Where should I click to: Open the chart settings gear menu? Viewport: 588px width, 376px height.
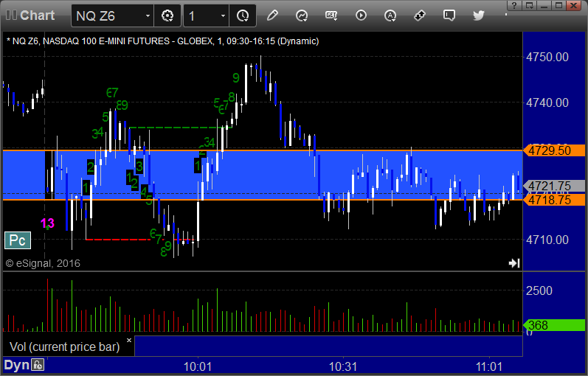[167, 15]
